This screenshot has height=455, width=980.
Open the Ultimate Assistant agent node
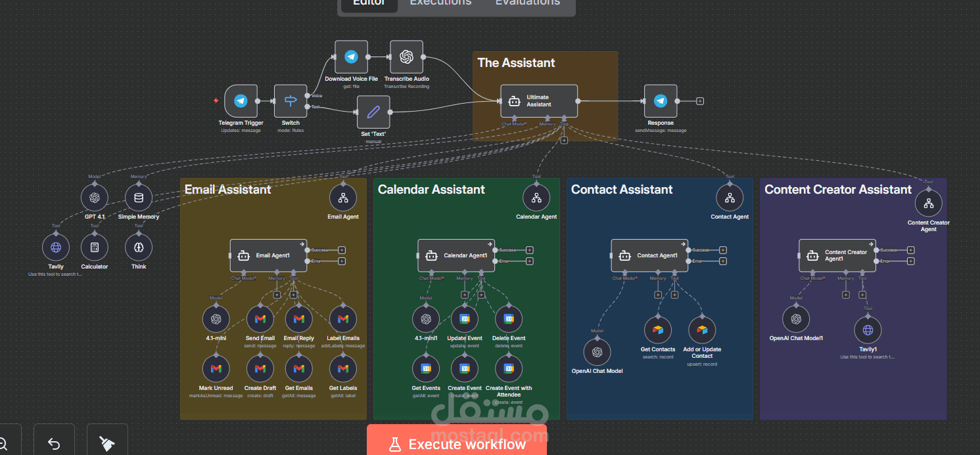pos(539,101)
